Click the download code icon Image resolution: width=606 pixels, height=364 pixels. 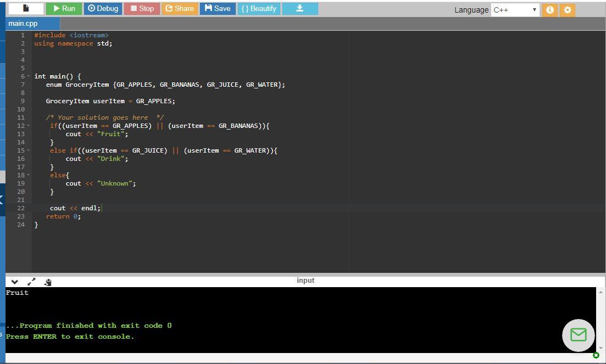(x=299, y=9)
